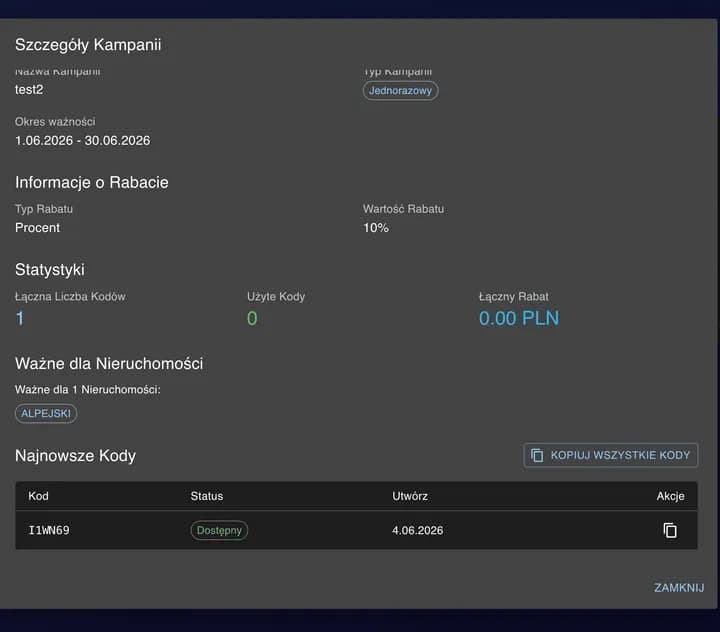720x632 pixels.
Task: Click the Okres ważności label
Action: pos(55,122)
